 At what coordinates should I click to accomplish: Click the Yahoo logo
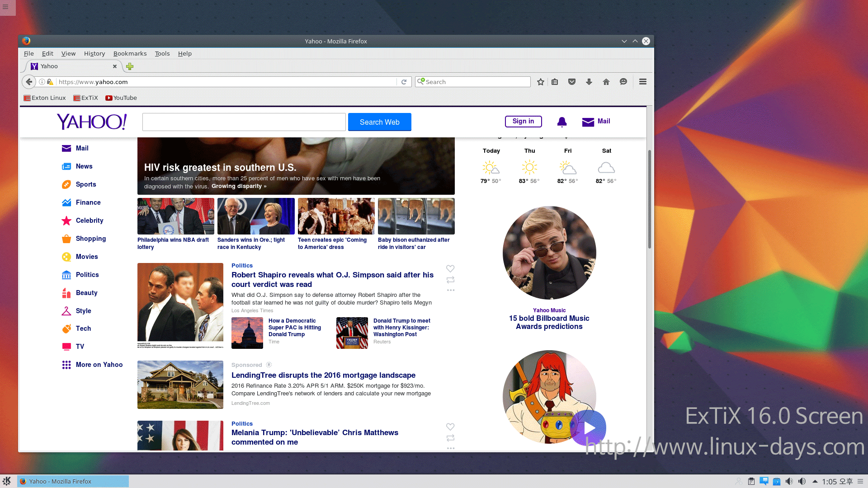tap(92, 122)
